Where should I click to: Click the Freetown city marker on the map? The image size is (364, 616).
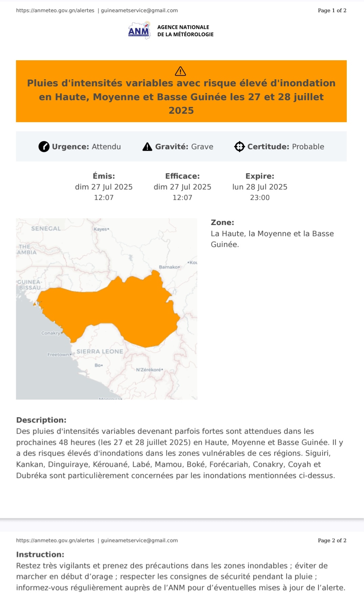tap(70, 355)
